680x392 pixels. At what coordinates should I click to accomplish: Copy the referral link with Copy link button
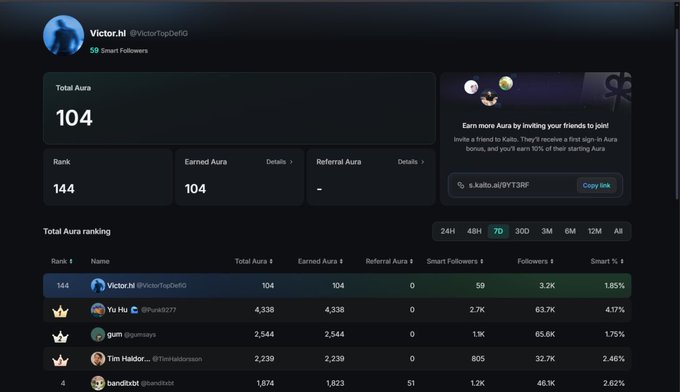[x=596, y=186]
